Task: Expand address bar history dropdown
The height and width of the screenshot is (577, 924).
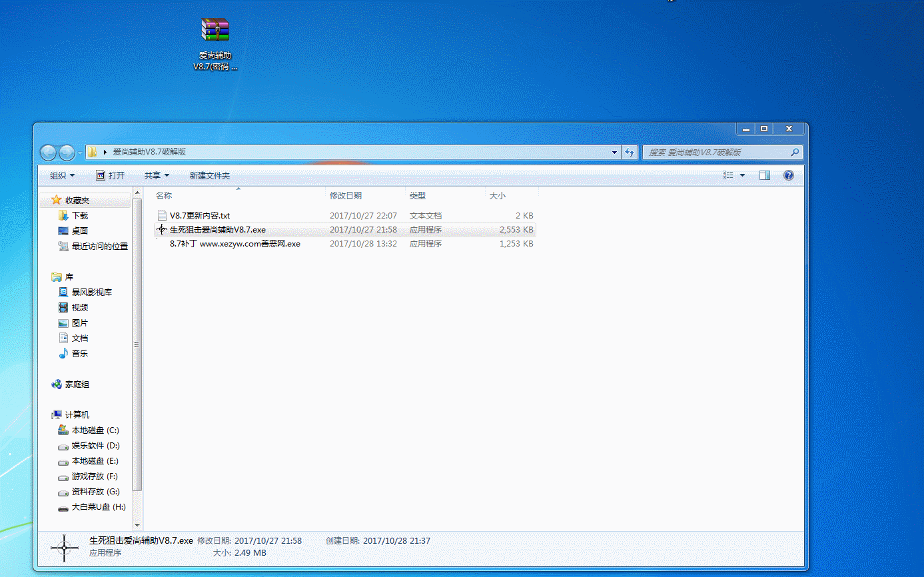Action: point(614,153)
